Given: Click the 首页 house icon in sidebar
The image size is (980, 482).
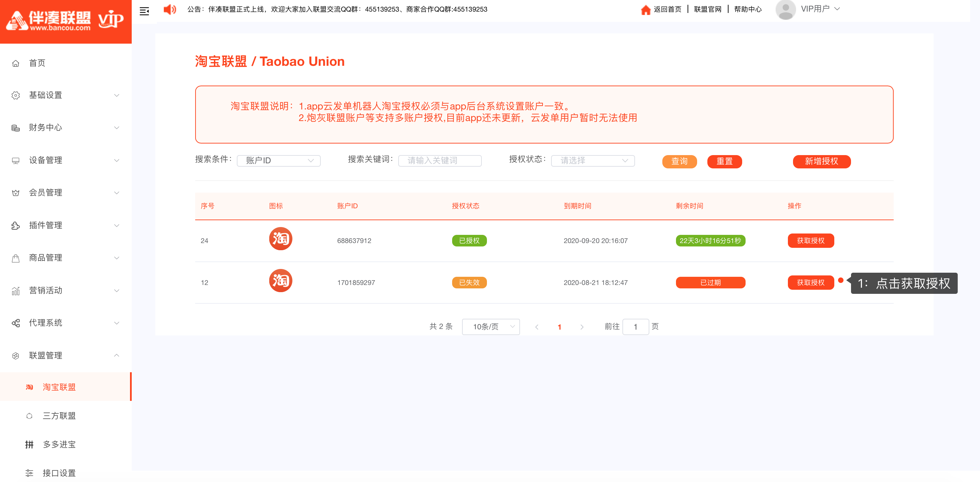Looking at the screenshot, I should (x=16, y=63).
